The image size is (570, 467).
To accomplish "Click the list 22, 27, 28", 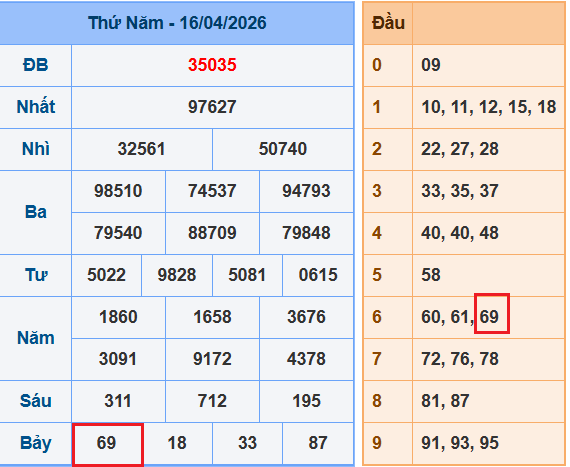I will coord(460,149).
